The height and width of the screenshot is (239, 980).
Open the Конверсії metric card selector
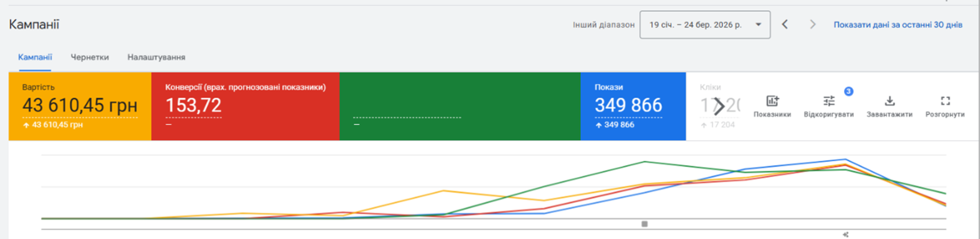pos(245,106)
